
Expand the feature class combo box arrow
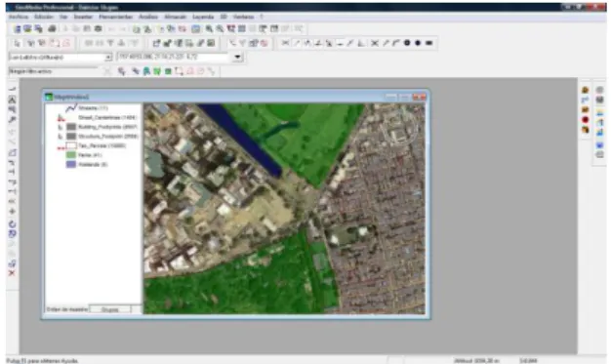(x=108, y=58)
